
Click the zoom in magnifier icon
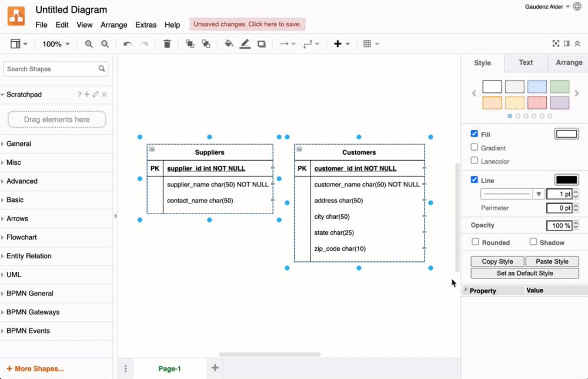click(89, 44)
